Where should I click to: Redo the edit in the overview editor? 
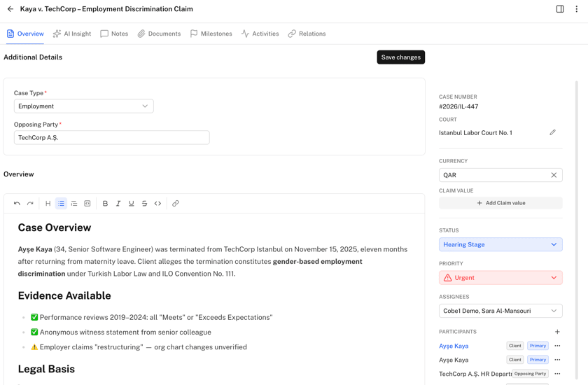(30, 204)
